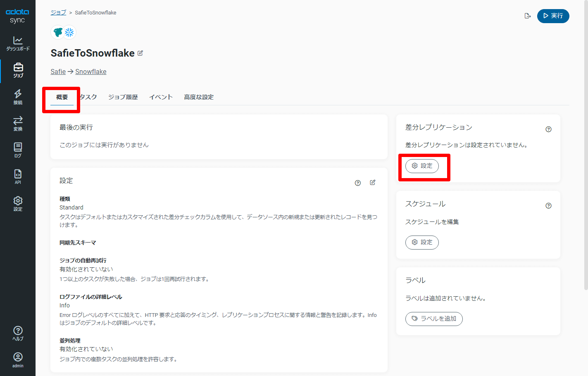Image resolution: width=588 pixels, height=376 pixels.
Task: Open help for スケジュール
Action: [x=548, y=206]
